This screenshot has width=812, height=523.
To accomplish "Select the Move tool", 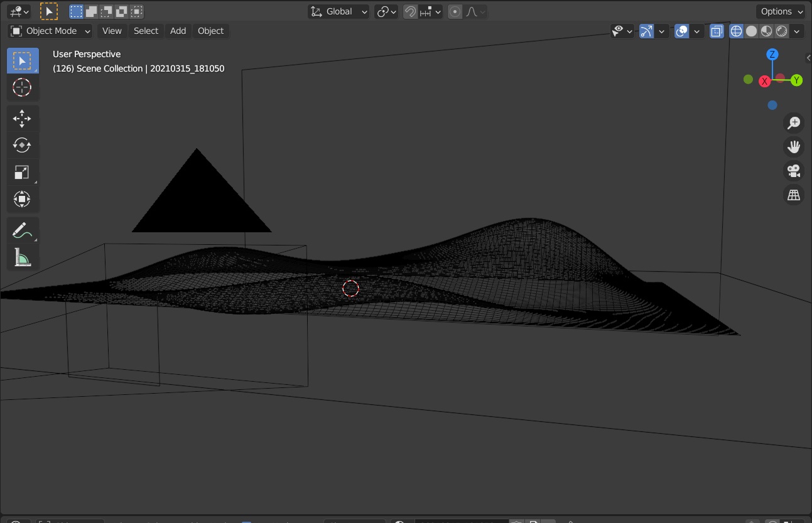I will pos(23,119).
